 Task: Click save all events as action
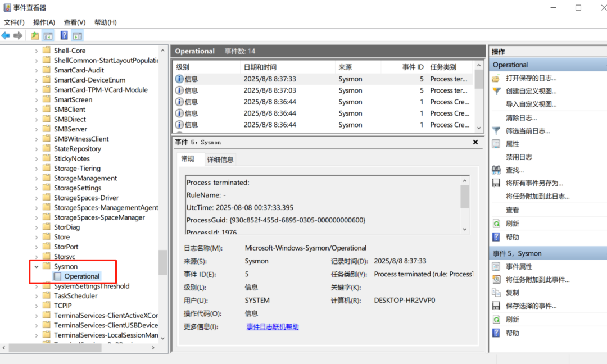click(534, 183)
